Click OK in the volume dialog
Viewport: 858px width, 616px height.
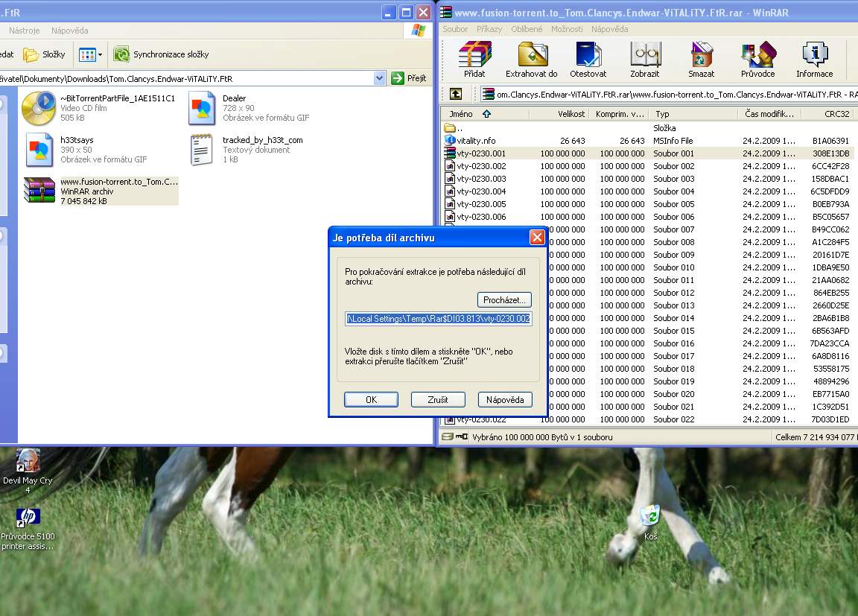click(371, 399)
